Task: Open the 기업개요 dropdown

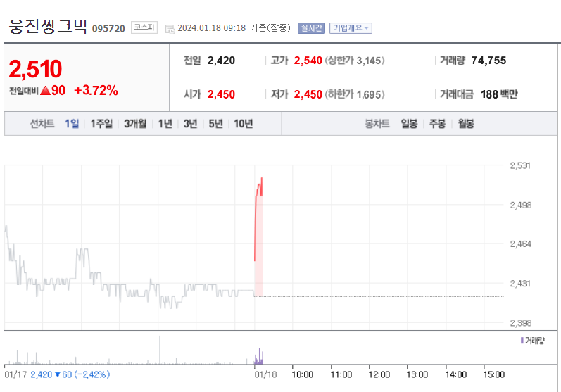Action: pyautogui.click(x=351, y=28)
